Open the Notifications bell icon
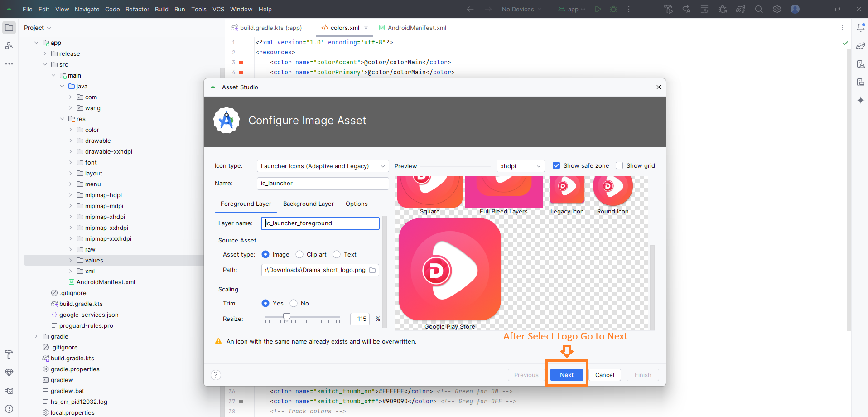 861,28
